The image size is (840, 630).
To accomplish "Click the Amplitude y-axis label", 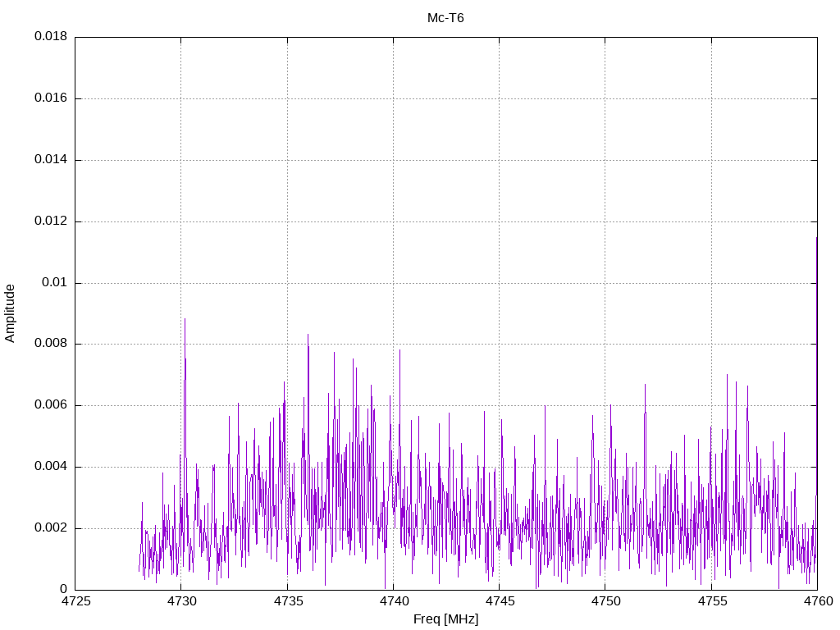I will [x=10, y=313].
